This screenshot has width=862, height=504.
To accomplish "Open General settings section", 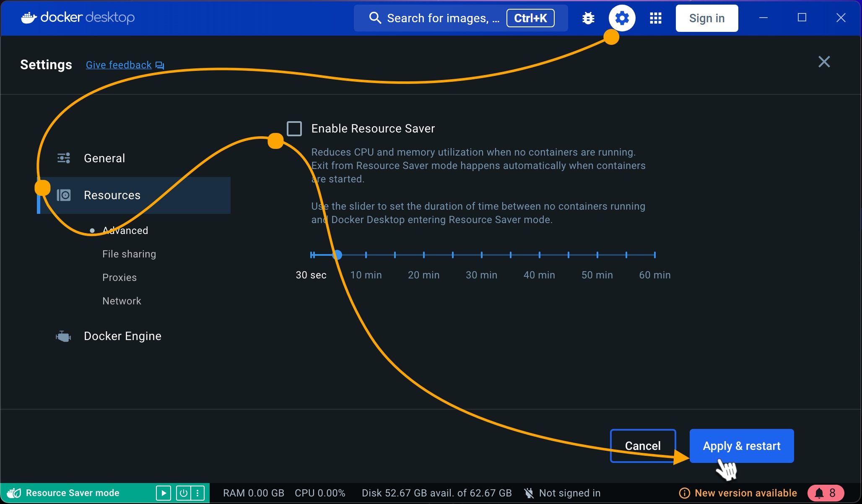I will [104, 158].
